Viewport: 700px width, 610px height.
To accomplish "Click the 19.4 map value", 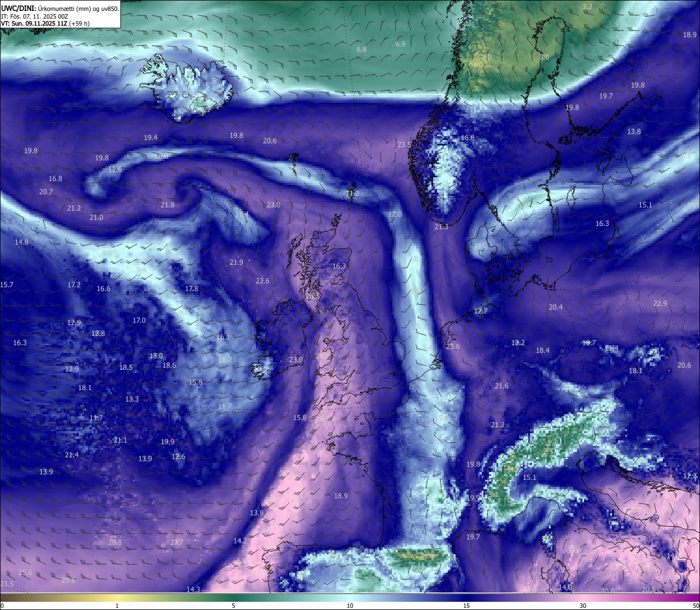I will click(150, 137).
